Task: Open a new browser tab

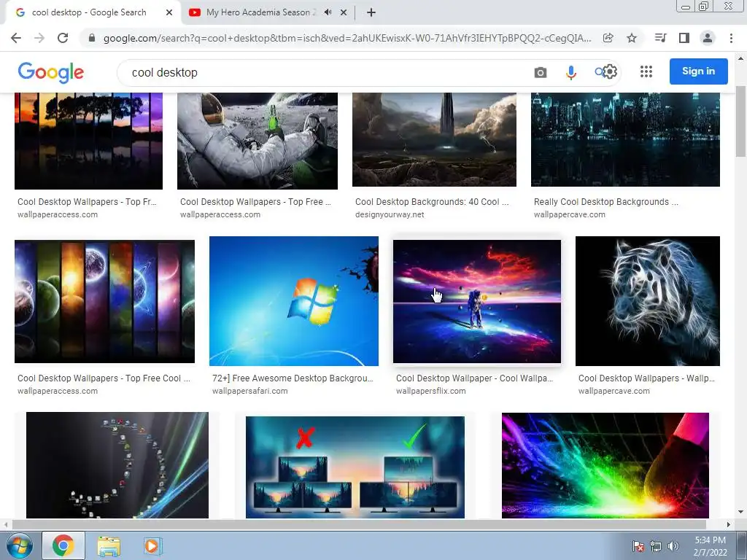Action: [x=371, y=12]
